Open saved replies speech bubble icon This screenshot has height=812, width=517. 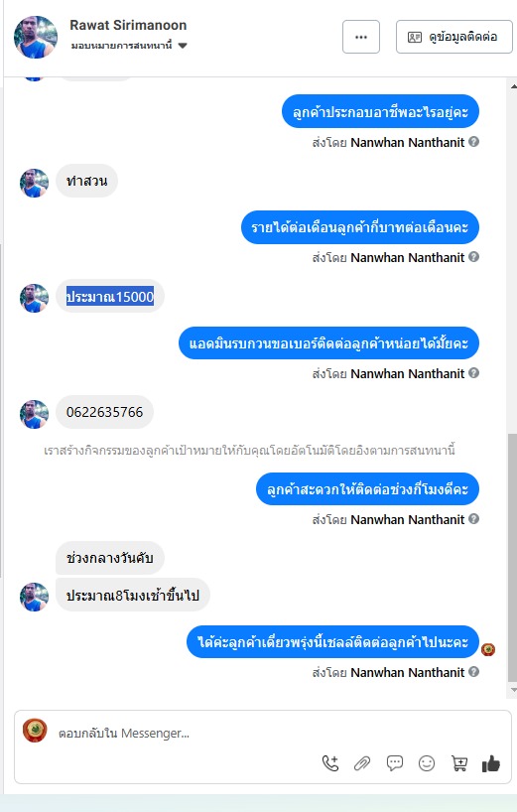(395, 762)
